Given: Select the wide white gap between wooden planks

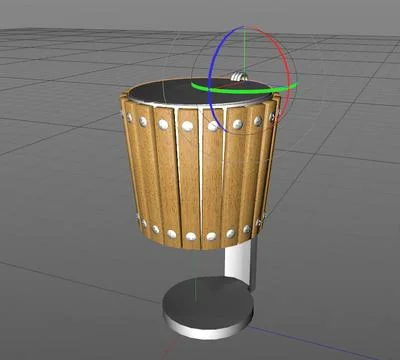Looking at the screenshot, I should [x=201, y=177].
